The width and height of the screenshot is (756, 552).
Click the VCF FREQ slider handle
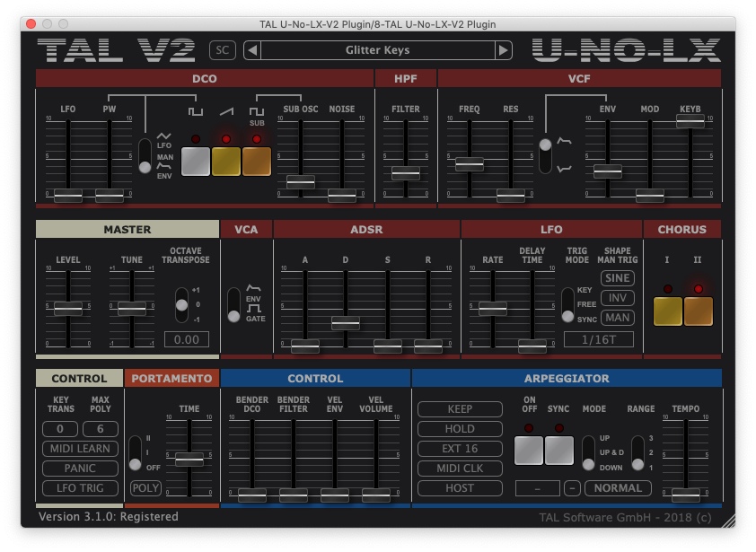[469, 164]
